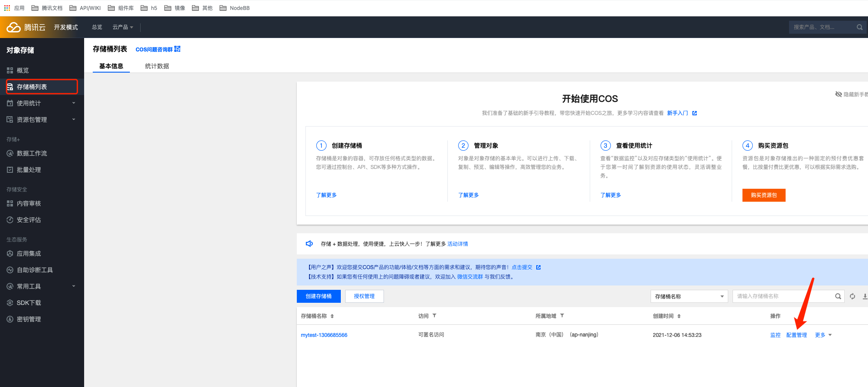Click the 购买资源包 button
This screenshot has height=387, width=868.
(x=764, y=195)
